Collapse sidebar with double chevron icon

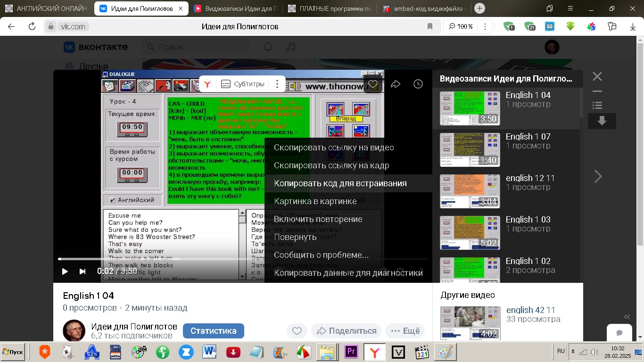pos(627,317)
